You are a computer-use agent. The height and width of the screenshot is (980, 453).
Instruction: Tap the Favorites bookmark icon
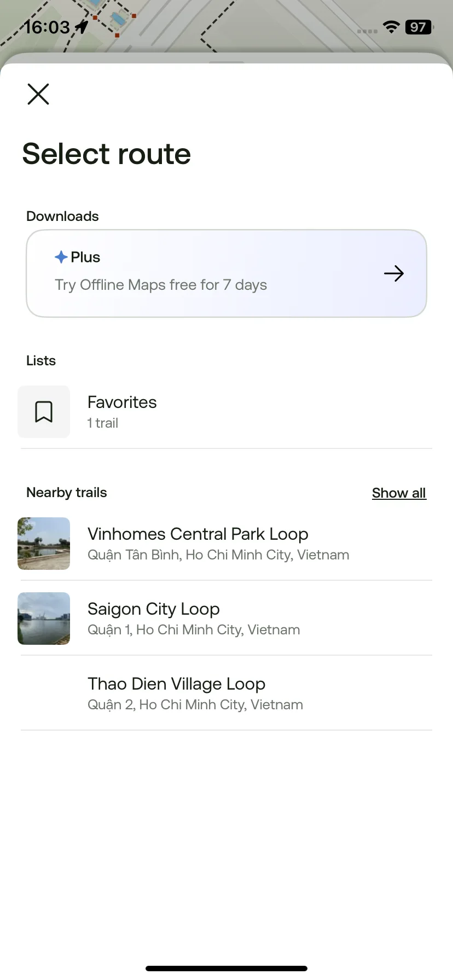click(x=44, y=412)
